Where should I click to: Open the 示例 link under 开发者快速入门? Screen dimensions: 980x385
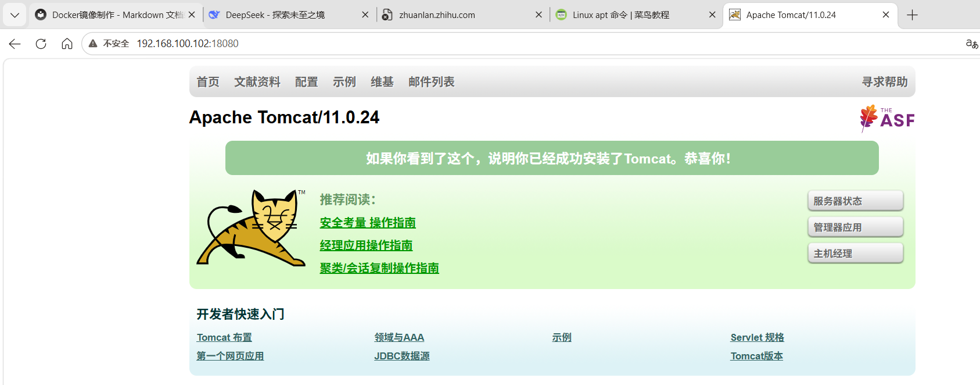562,337
